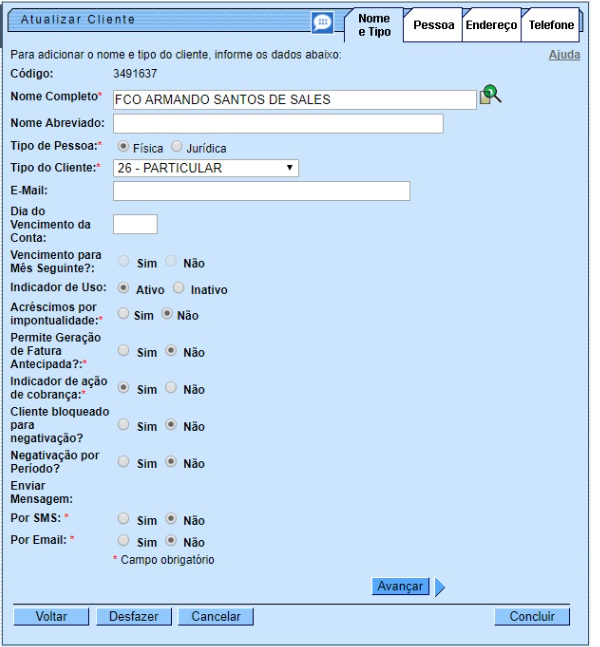Click the blue arrow next to Avançar
This screenshot has height=647, width=600.
click(x=440, y=587)
